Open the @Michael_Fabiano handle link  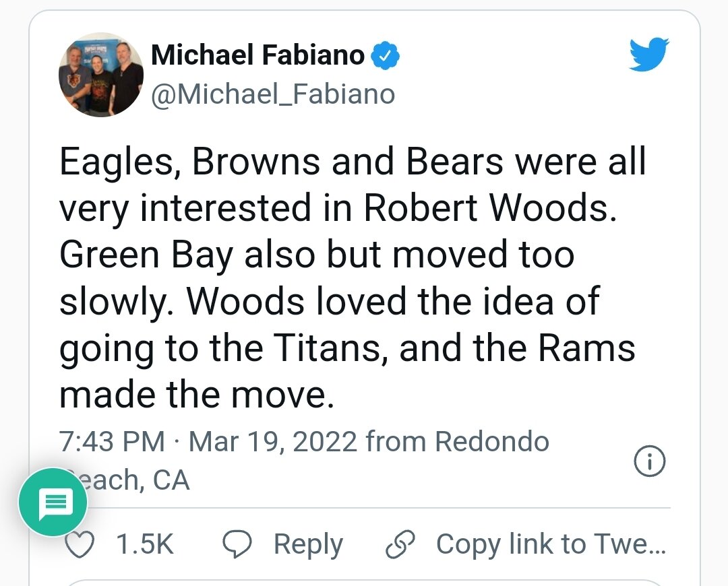pos(273,94)
